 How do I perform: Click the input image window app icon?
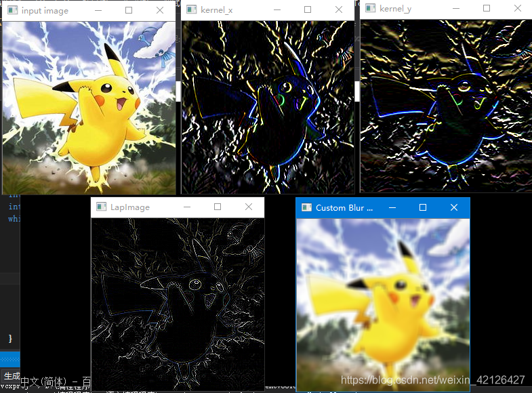13,10
